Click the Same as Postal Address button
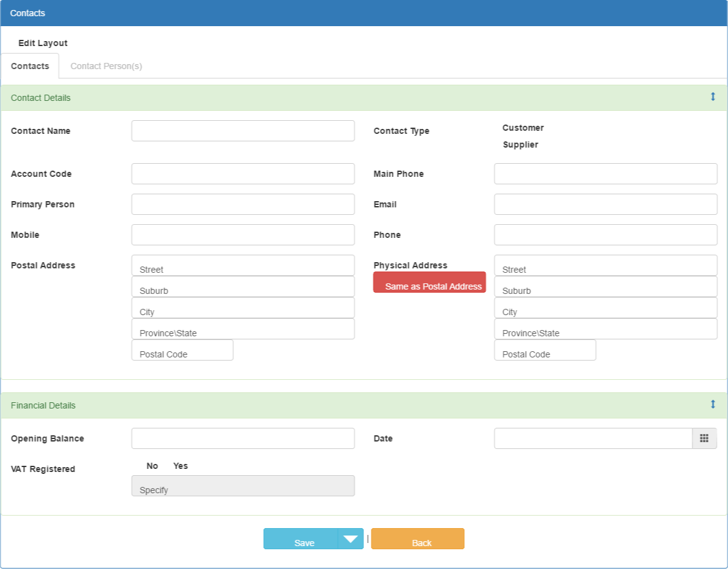Screen dimensions: 728x581 [x=429, y=282]
